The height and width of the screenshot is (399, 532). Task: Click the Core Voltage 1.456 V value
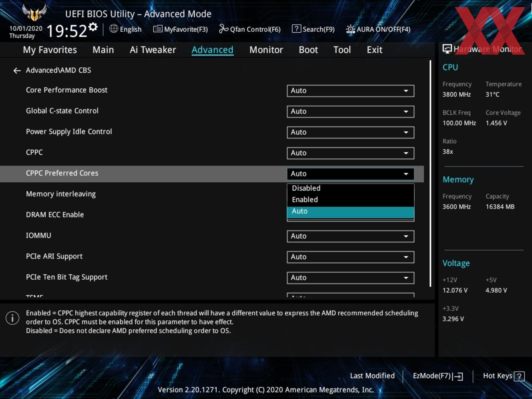(496, 123)
